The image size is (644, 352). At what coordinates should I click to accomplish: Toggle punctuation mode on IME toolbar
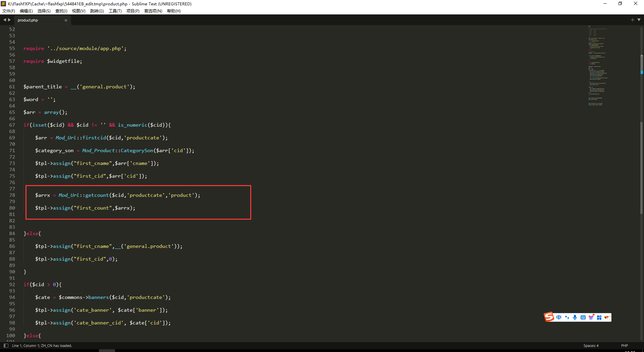[x=567, y=317]
